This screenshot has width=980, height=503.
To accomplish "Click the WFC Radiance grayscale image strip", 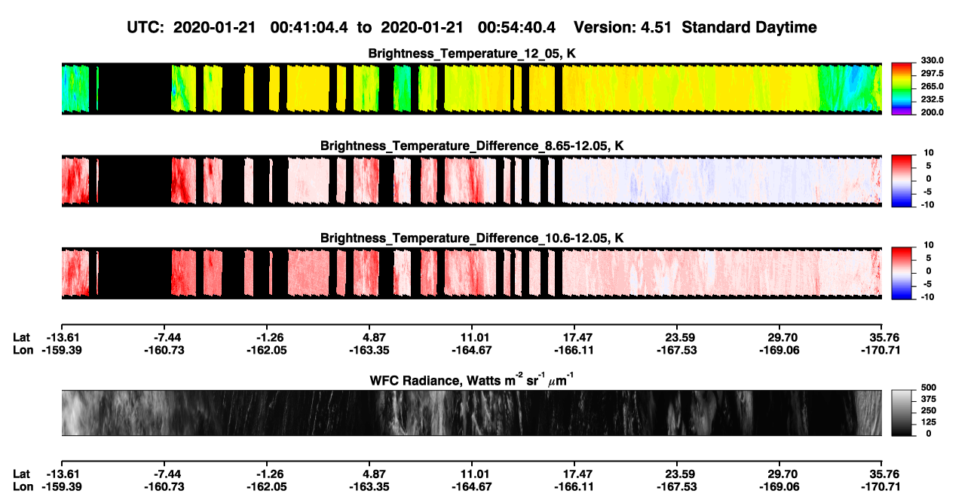I will (471, 413).
